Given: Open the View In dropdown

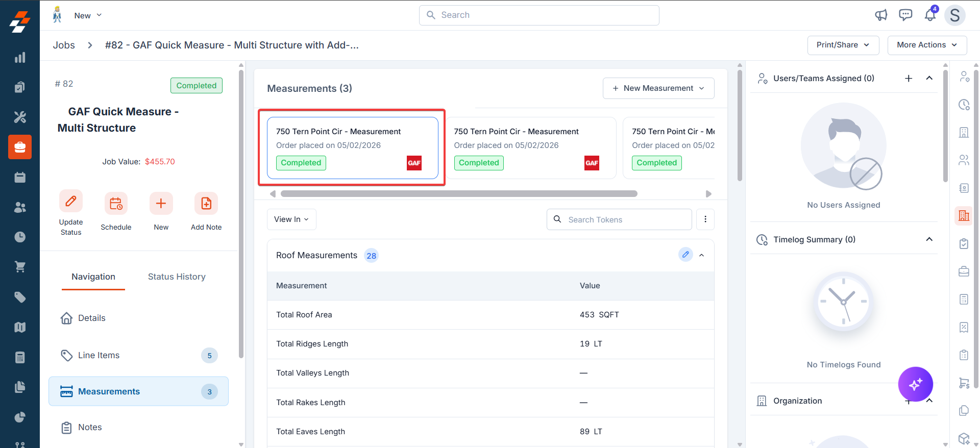Looking at the screenshot, I should coord(291,219).
